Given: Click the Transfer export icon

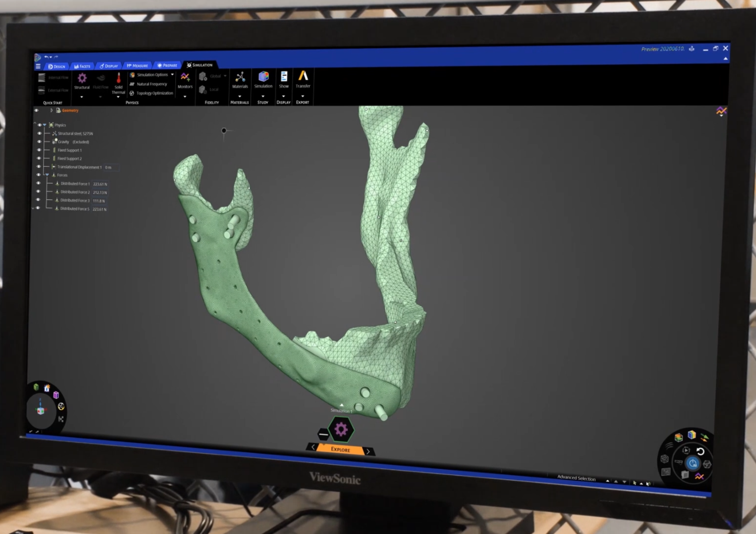Looking at the screenshot, I should coord(303,76).
